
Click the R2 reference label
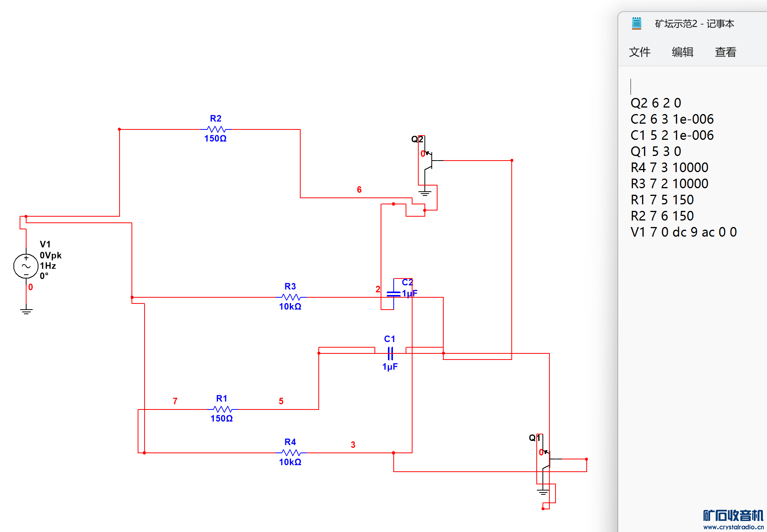coord(216,118)
